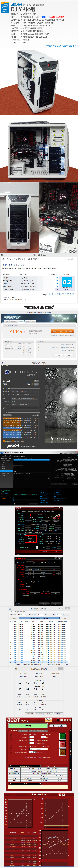78x868 pixels.
Task: Click View Result at 3DMark.com button
Action: coord(62,331)
